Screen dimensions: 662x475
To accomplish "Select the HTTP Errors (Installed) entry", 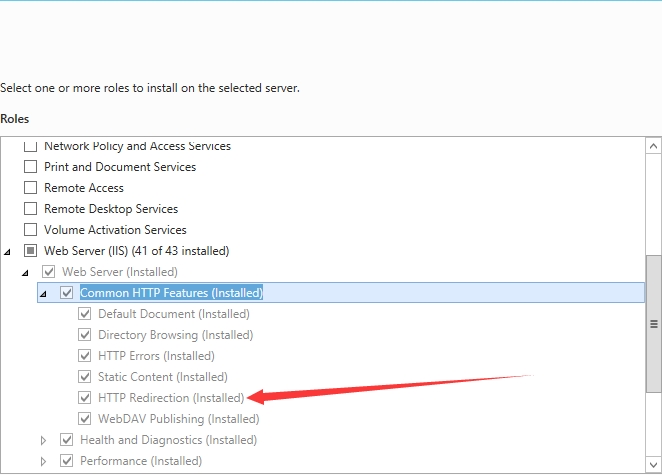I will pos(156,356).
